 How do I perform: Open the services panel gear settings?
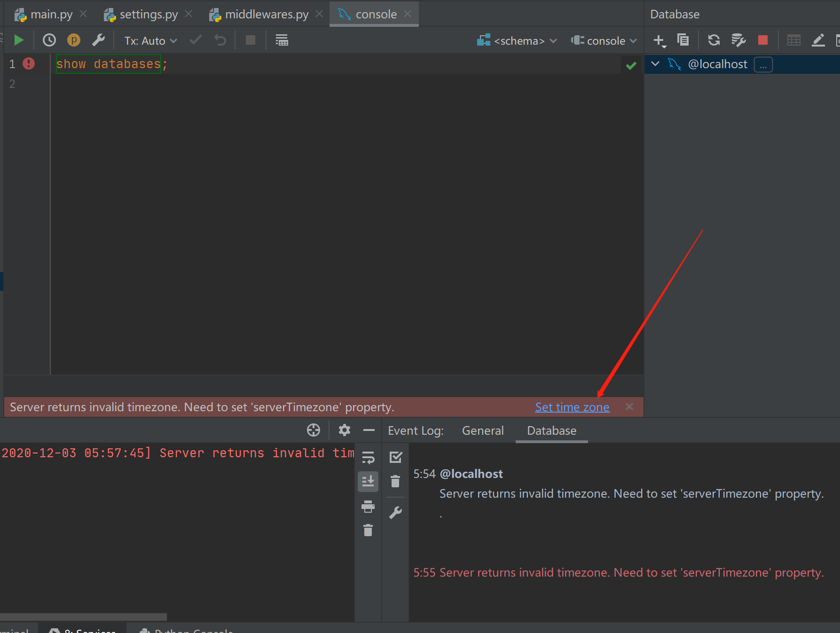point(345,430)
